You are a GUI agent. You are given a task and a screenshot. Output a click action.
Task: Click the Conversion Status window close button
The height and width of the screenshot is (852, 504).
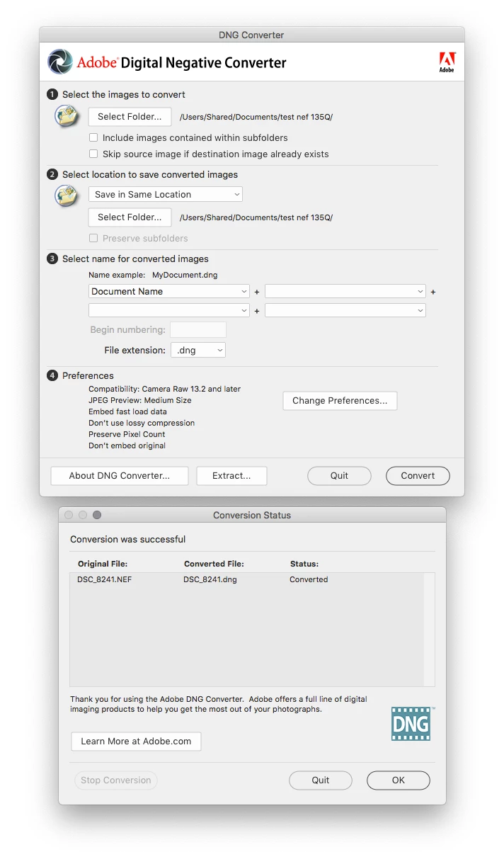(69, 515)
